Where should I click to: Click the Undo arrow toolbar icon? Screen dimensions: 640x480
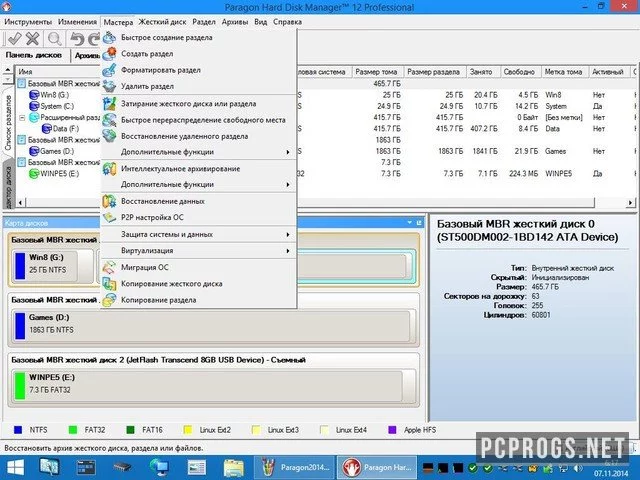pos(76,39)
